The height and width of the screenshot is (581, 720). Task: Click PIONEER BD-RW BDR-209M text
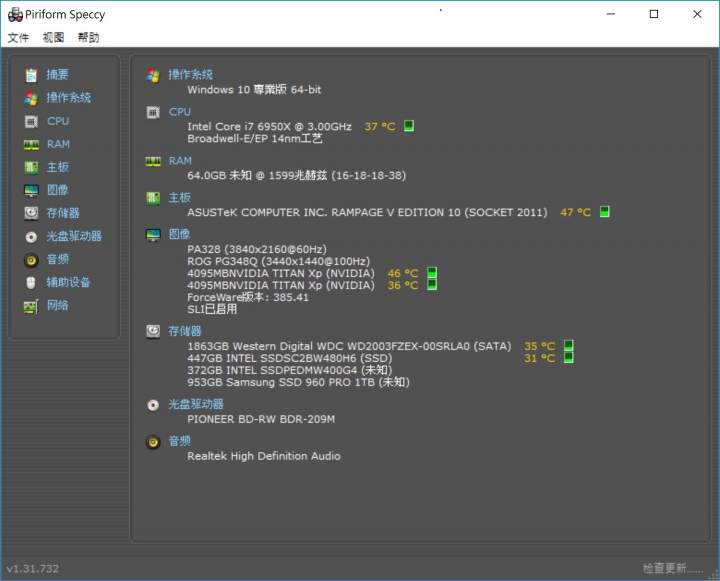(x=261, y=419)
